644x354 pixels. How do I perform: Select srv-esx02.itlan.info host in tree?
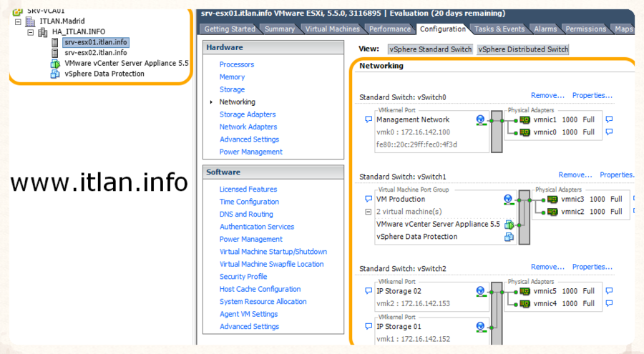click(95, 53)
